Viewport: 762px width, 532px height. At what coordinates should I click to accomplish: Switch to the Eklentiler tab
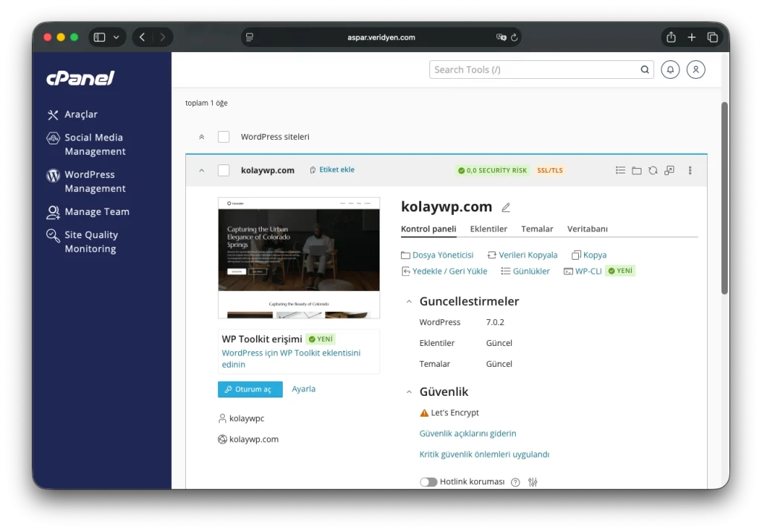(488, 229)
